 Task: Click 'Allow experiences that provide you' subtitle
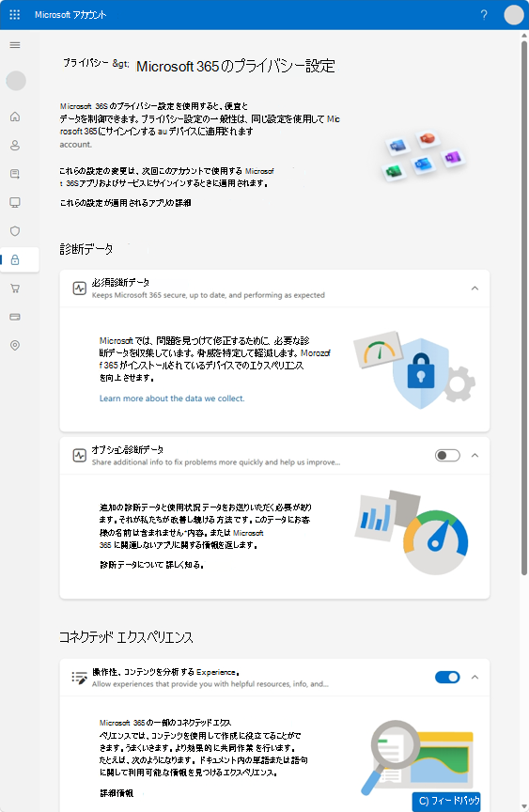coord(210,684)
